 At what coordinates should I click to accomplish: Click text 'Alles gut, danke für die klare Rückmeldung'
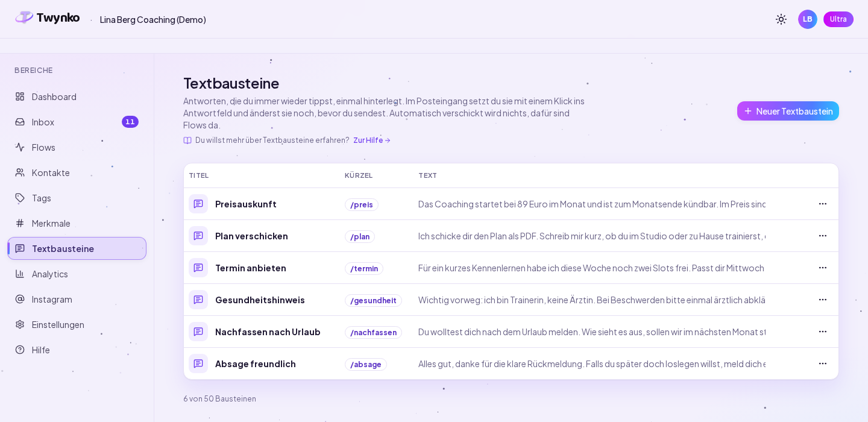pos(592,364)
